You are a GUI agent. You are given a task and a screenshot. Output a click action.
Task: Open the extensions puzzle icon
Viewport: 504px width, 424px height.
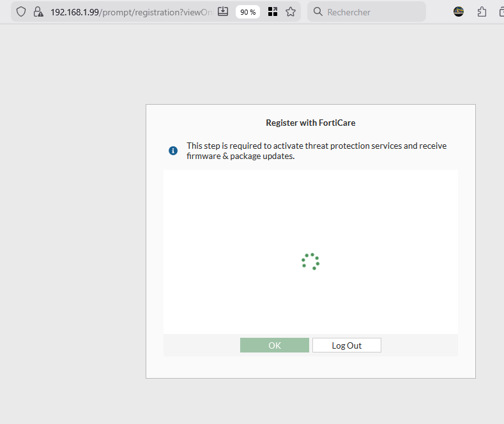[x=482, y=12]
